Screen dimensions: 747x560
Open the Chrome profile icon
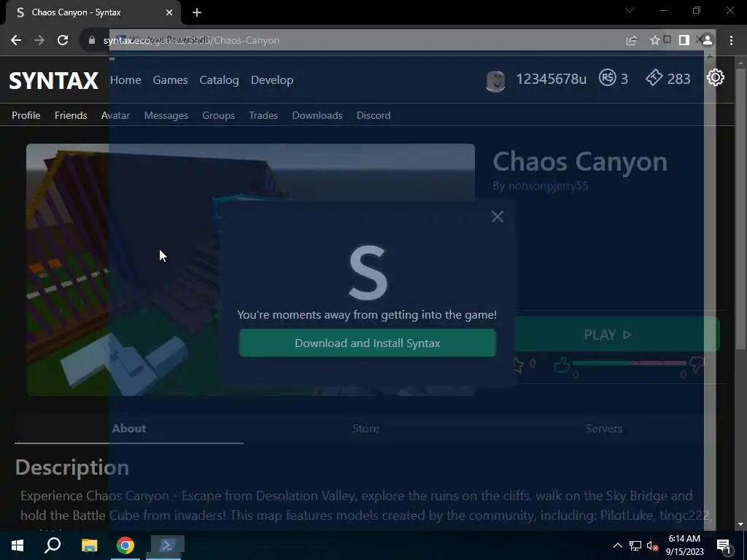pos(708,40)
